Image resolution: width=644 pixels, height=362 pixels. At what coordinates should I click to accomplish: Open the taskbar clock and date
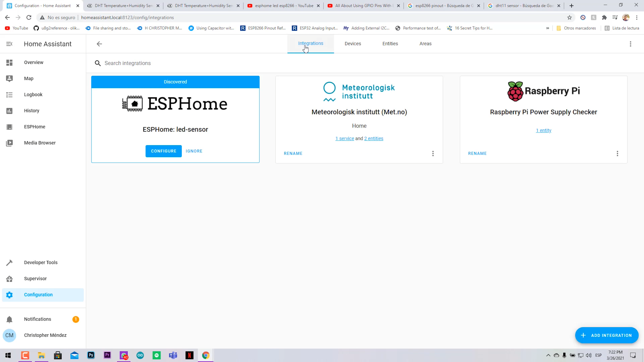615,355
